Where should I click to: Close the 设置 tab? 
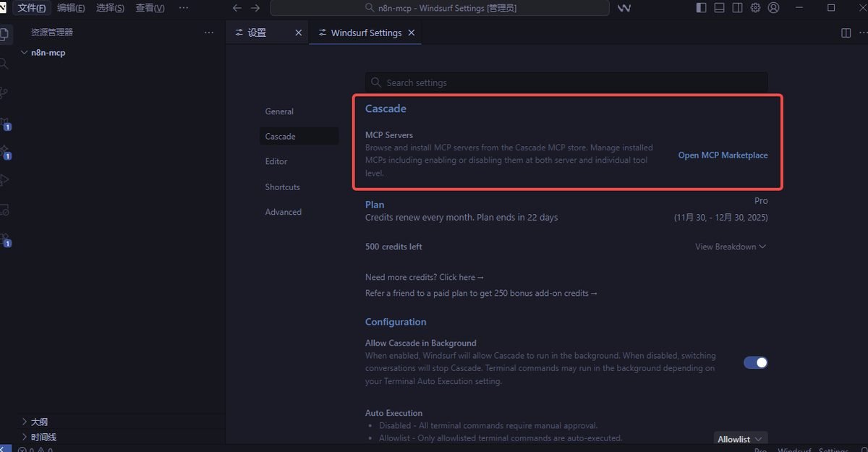[x=298, y=33]
